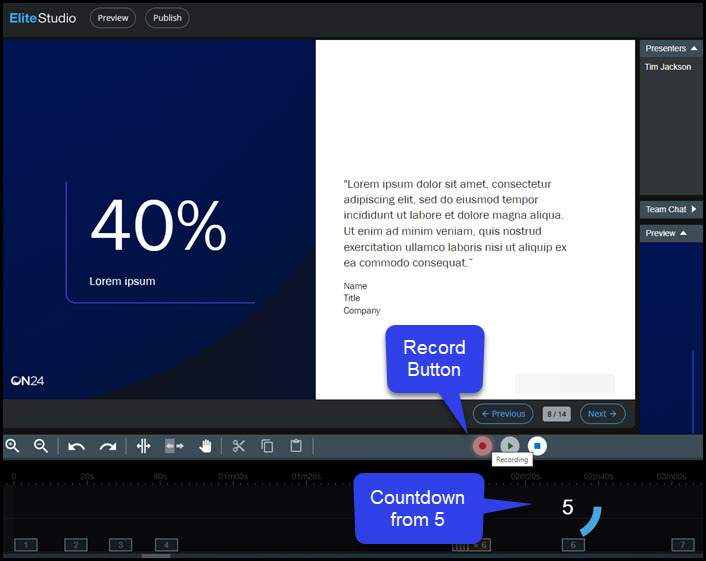Click the blue Stop button
The height and width of the screenshot is (561, 706).
pos(537,446)
